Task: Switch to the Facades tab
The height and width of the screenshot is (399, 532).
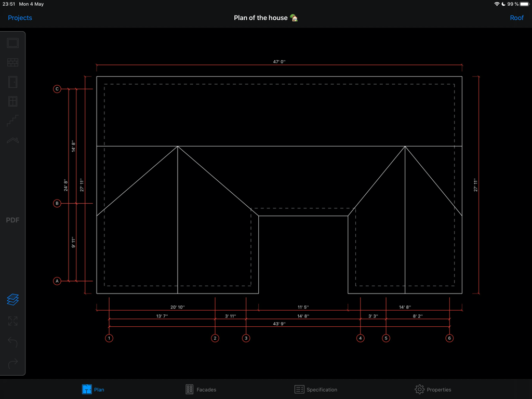Action: coord(201,389)
